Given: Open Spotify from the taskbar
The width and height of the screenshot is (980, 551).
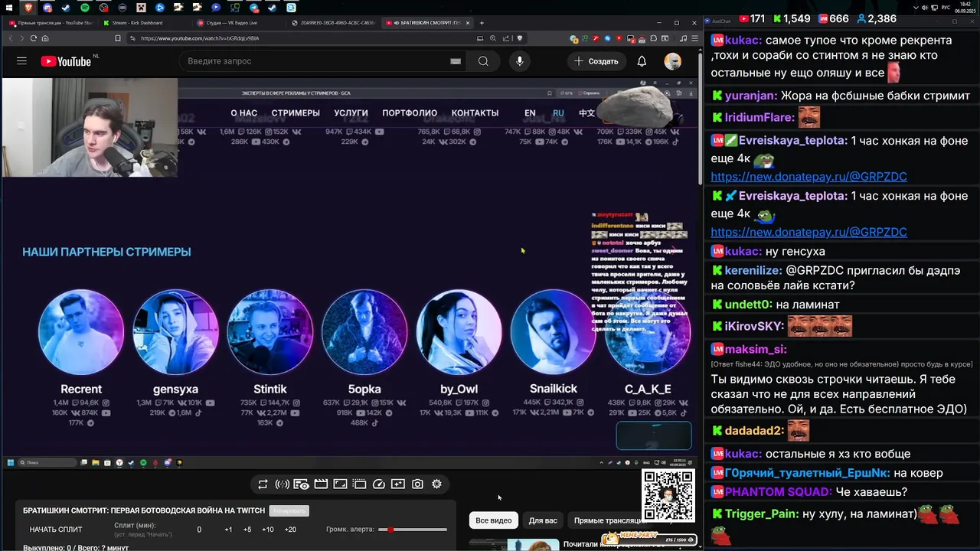Looking at the screenshot, I should click(x=85, y=8).
